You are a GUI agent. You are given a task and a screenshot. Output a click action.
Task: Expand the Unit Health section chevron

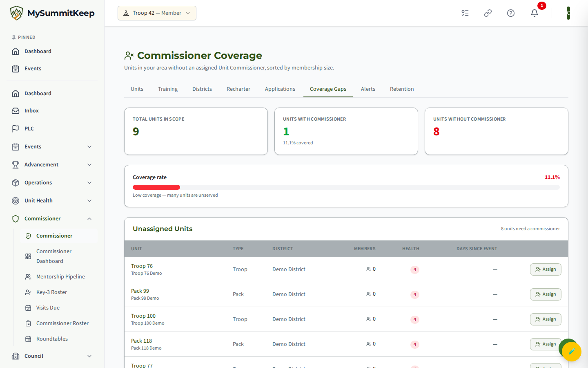(x=89, y=201)
